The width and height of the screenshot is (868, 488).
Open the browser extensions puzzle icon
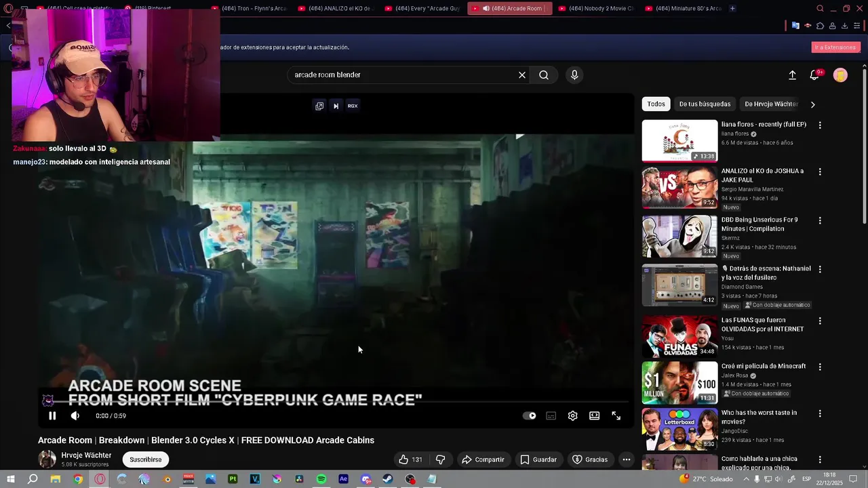coord(820,26)
